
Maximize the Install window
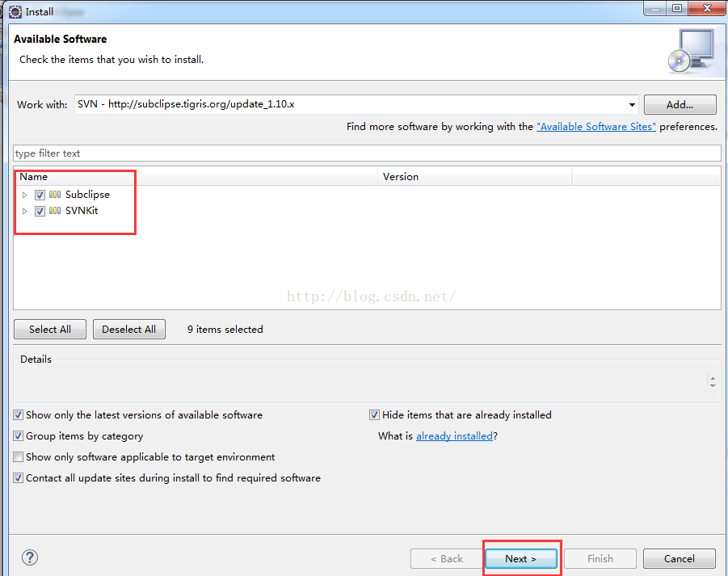tap(677, 8)
